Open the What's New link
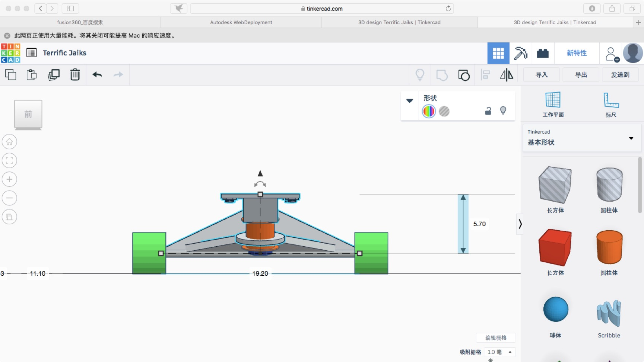 (577, 53)
